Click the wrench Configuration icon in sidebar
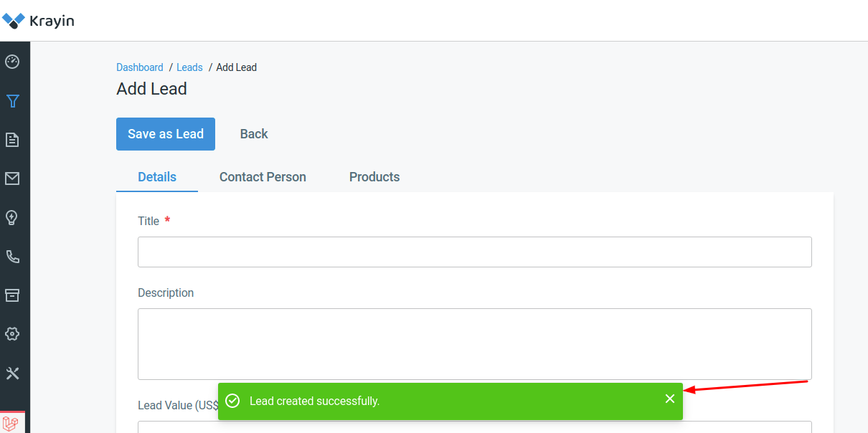 [x=13, y=373]
